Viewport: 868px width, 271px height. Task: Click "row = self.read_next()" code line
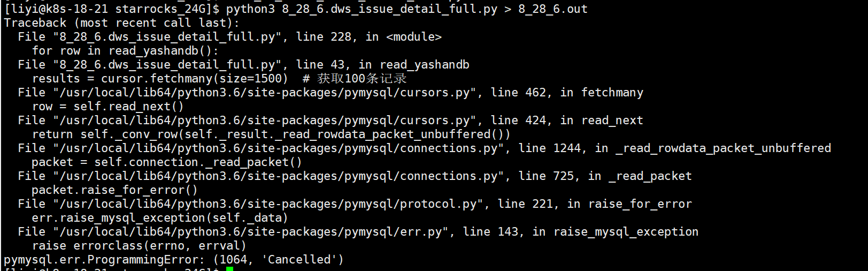(x=107, y=107)
